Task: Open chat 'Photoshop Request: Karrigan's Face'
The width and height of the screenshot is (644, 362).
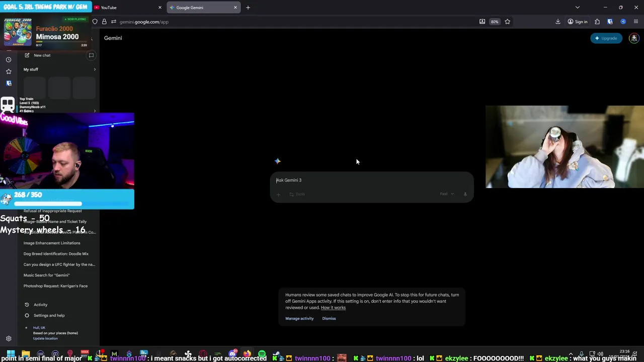Action: tap(55, 286)
